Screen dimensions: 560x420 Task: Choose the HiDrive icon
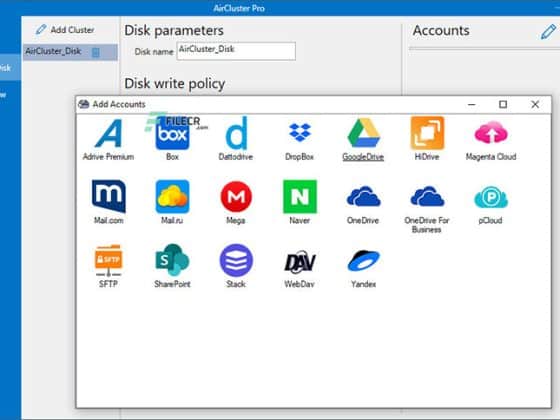coord(428,133)
